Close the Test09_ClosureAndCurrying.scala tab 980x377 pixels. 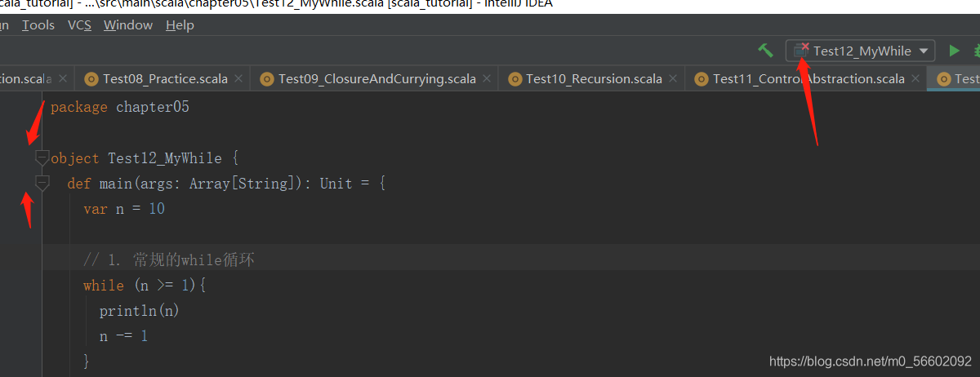tap(486, 79)
